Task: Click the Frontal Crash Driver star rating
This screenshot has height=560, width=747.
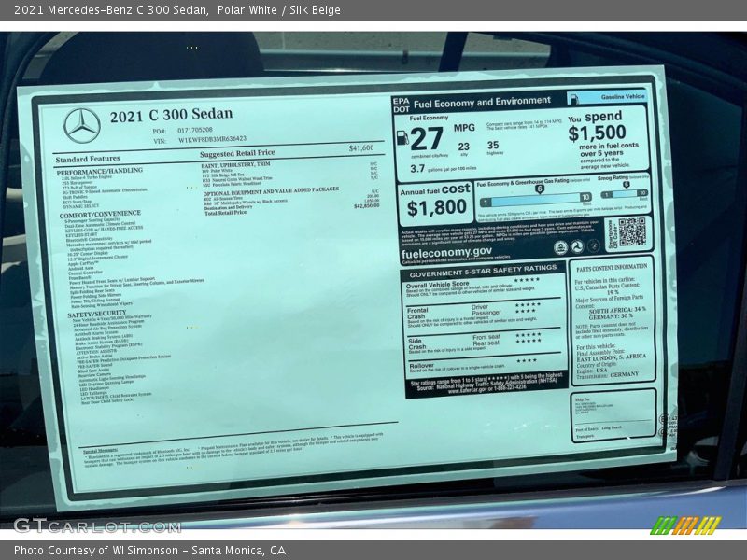Action: coord(528,305)
